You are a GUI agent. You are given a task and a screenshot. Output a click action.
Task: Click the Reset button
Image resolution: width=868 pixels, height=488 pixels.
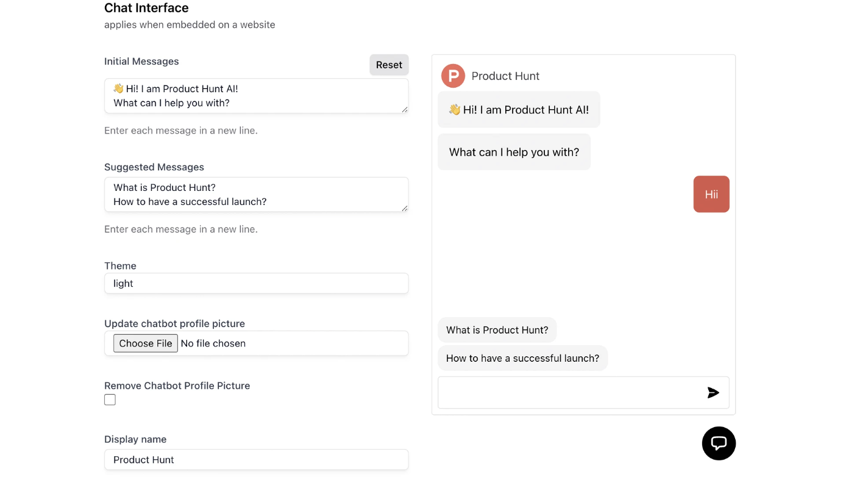click(389, 65)
